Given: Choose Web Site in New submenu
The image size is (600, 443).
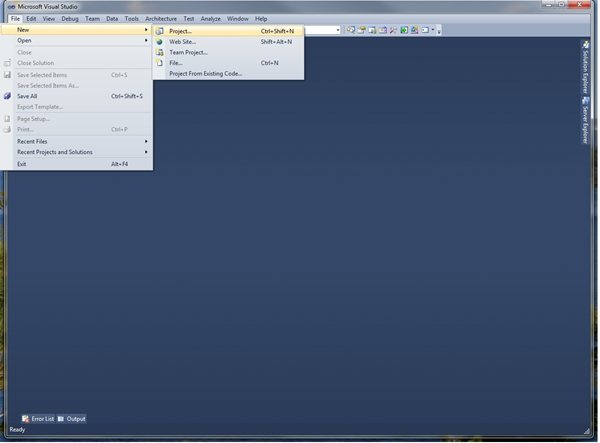Looking at the screenshot, I should [228, 42].
